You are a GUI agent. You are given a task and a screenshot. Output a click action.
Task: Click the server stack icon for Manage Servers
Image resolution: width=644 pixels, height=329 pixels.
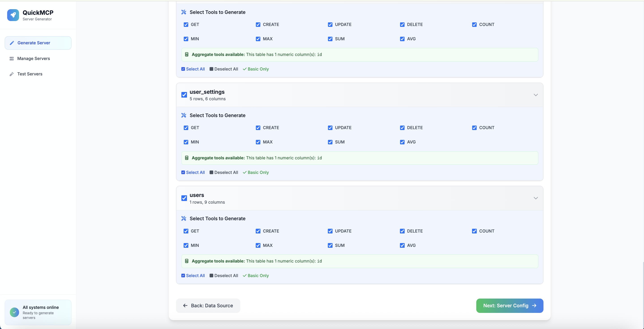tap(11, 58)
